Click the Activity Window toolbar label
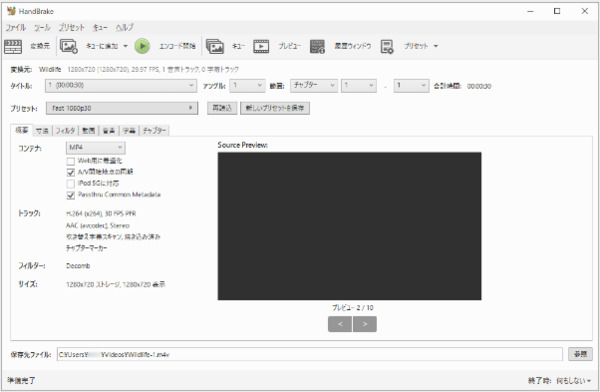Image resolution: width=600 pixels, height=392 pixels. pos(352,46)
